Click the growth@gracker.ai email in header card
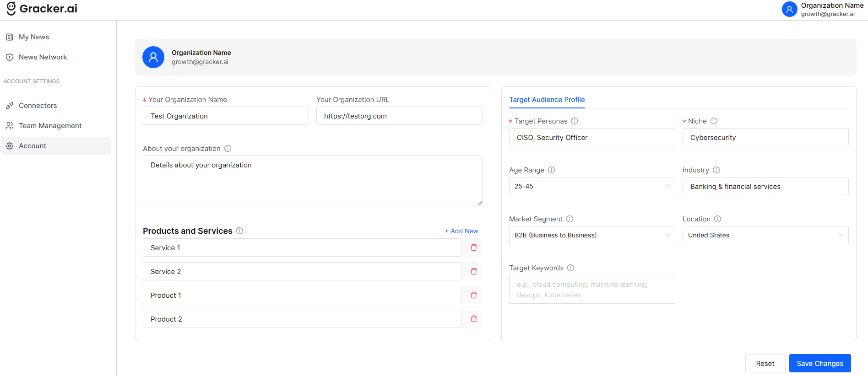The height and width of the screenshot is (376, 868). 200,62
